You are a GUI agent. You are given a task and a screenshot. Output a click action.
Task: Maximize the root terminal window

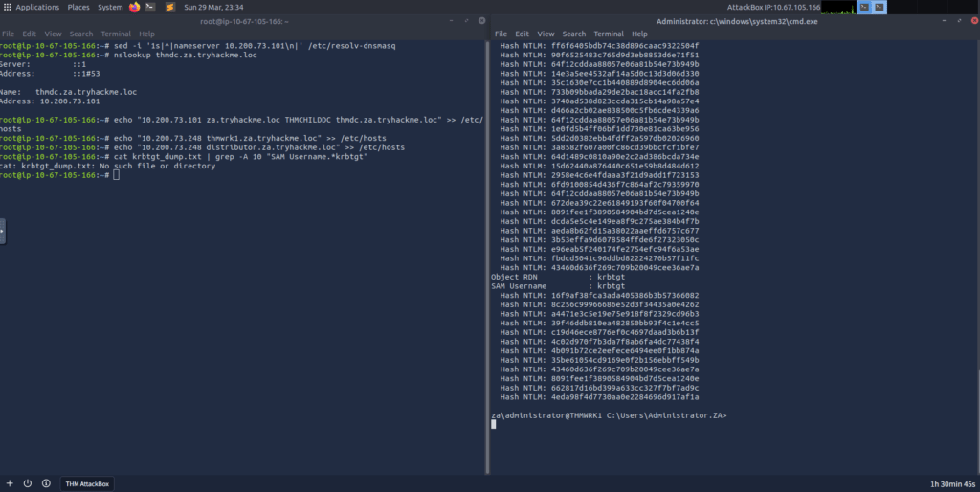[x=466, y=21]
